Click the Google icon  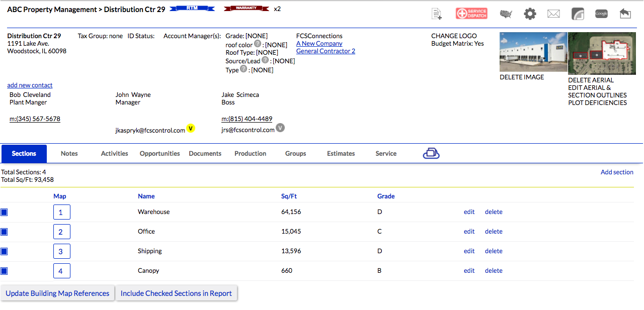coord(601,14)
